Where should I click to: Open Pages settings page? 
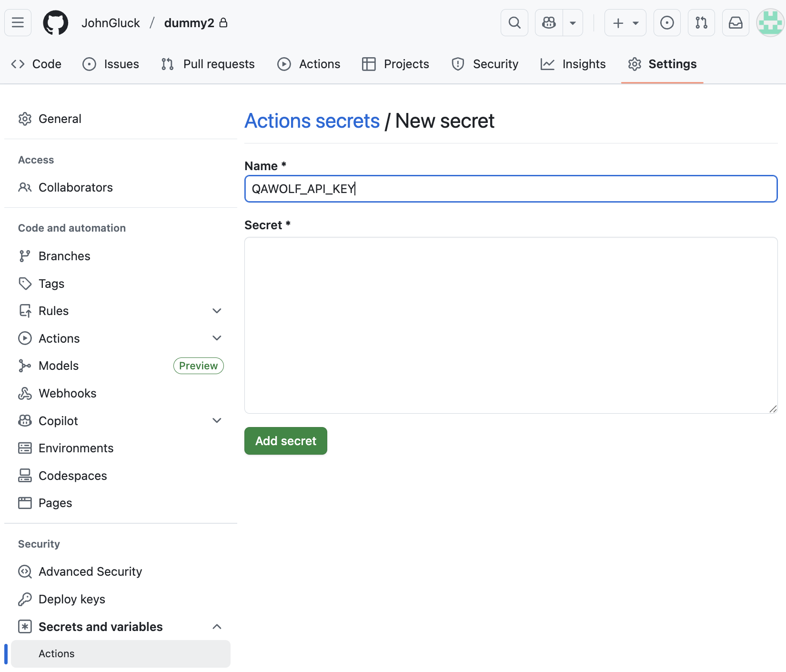tap(121, 503)
